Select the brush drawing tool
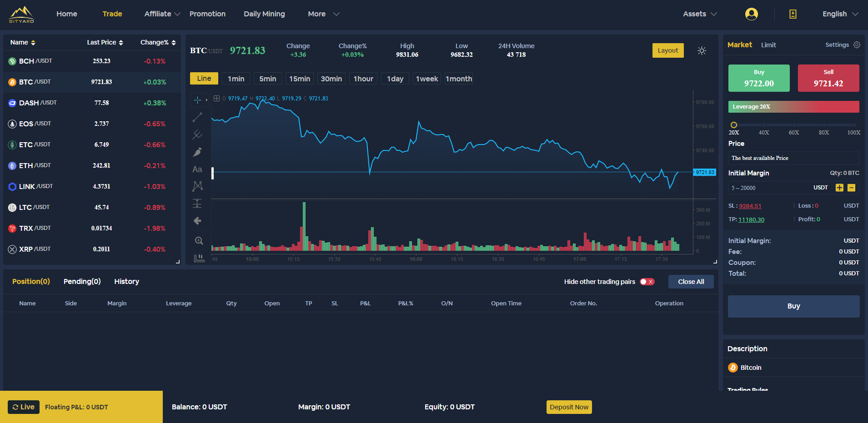The width and height of the screenshot is (868, 423). point(197,152)
